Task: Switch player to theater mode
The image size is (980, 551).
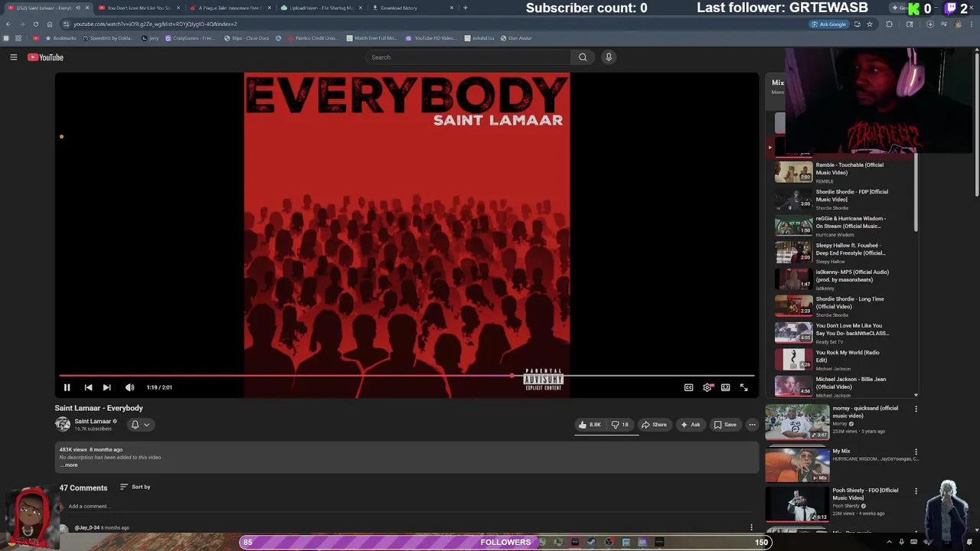Action: (725, 387)
